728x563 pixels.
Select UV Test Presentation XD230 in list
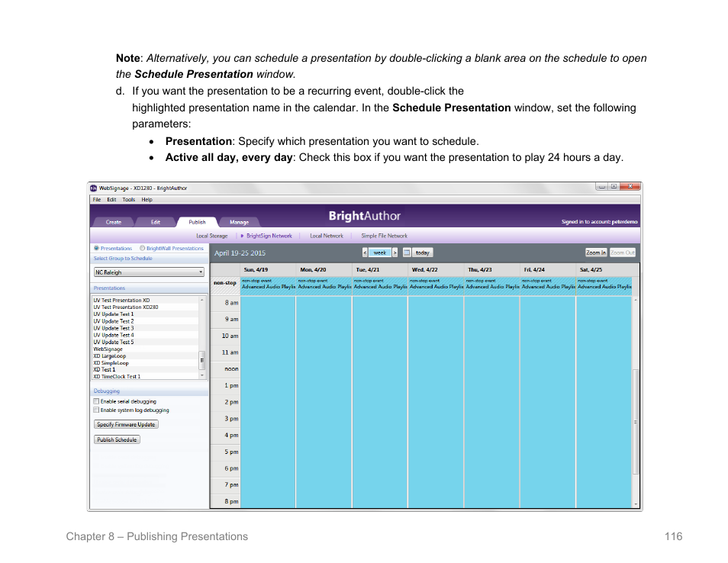point(145,307)
